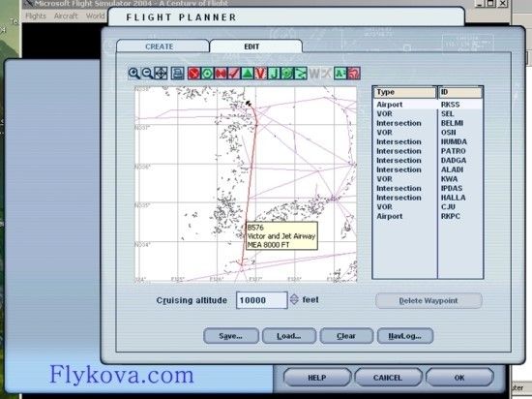This screenshot has height=399, width=532.
Task: Open the World menu in simulator window
Action: (96, 15)
